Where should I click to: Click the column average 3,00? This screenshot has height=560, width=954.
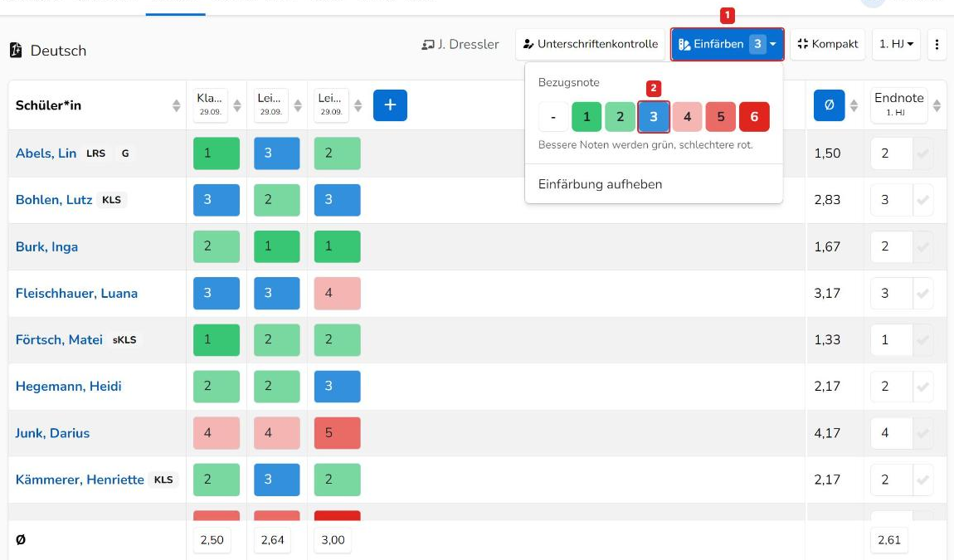(333, 540)
